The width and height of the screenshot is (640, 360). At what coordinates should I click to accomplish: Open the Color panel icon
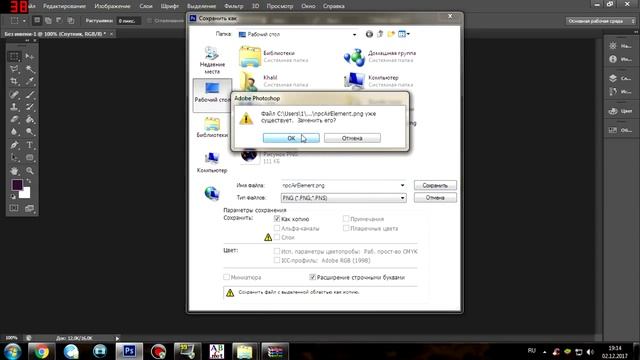[x=613, y=111]
